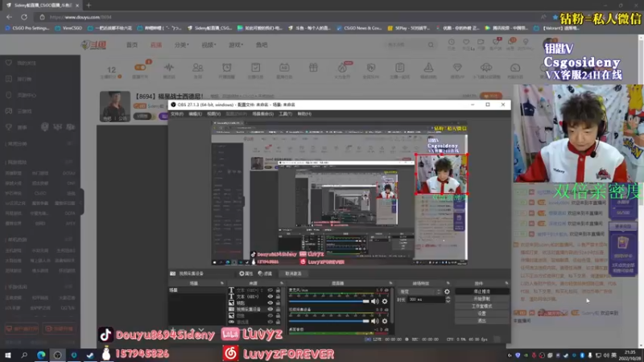644x362 pixels.
Task: Open settings gear for 麦克风/Aux channel
Action: click(385, 301)
